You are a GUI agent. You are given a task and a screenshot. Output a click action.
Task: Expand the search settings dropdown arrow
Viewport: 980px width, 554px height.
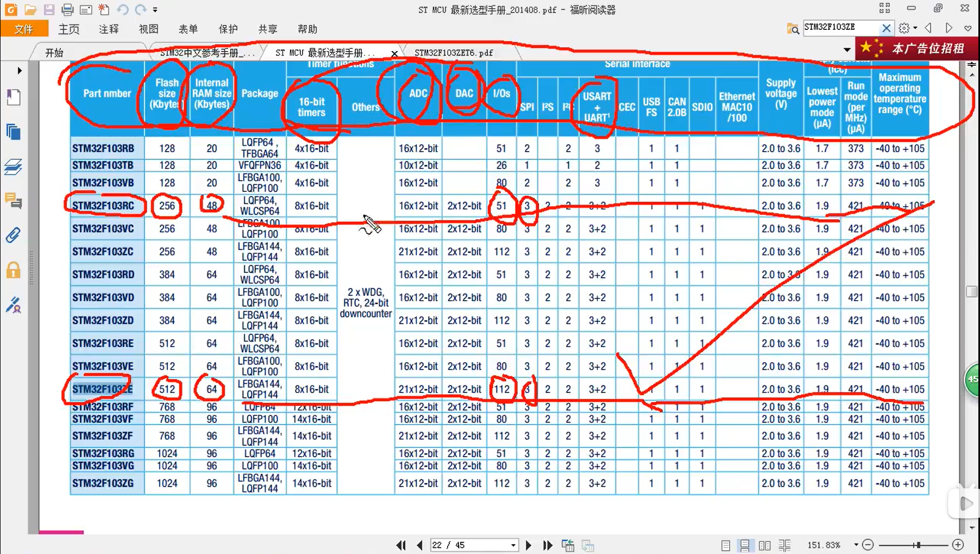click(915, 28)
